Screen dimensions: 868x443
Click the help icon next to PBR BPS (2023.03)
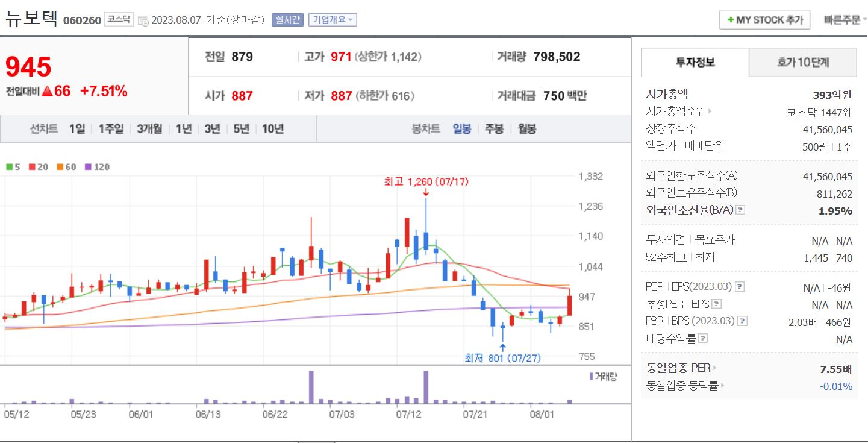click(742, 321)
